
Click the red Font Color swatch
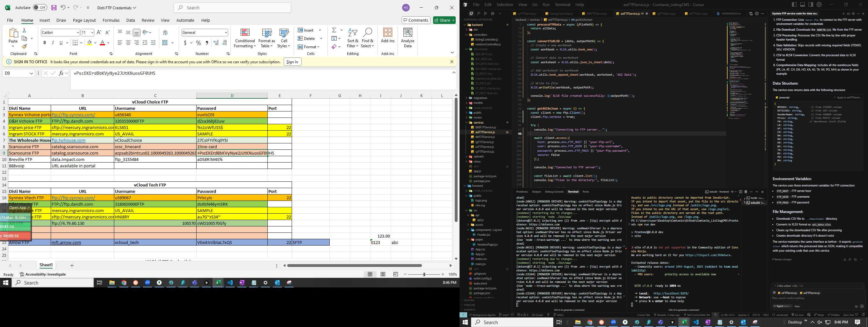[102, 43]
